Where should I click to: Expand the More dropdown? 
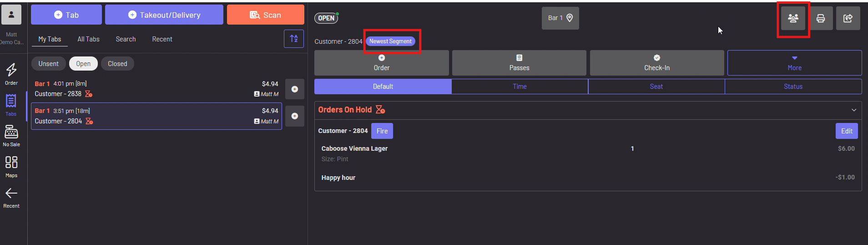794,63
